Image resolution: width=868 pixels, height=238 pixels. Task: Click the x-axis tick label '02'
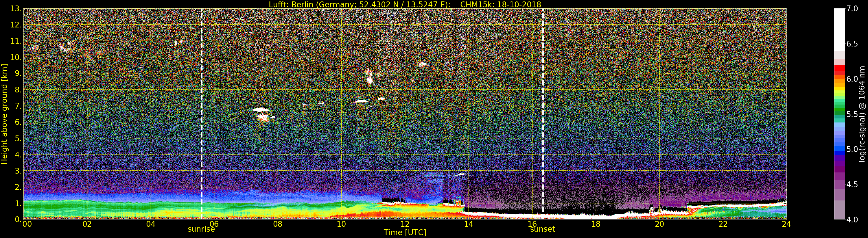[x=87, y=224]
